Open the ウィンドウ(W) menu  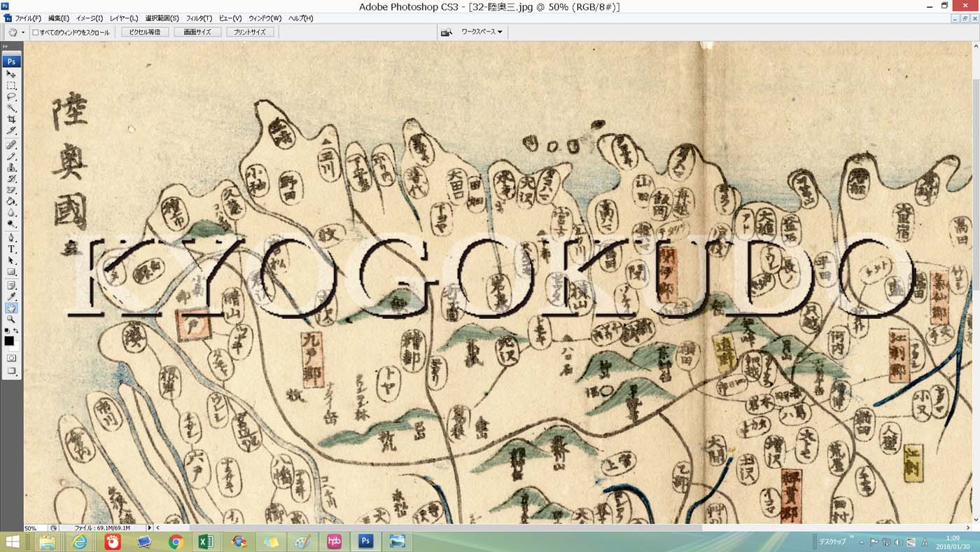click(x=265, y=18)
